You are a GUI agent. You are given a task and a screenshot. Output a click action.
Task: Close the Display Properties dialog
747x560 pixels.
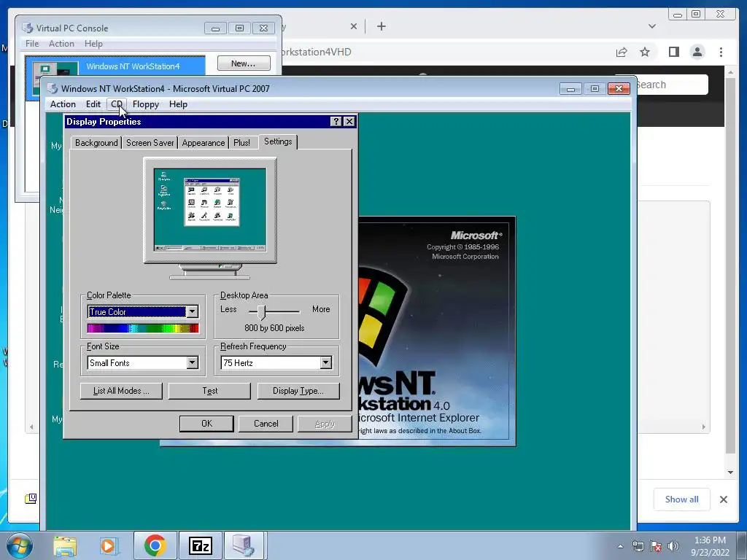coord(349,122)
